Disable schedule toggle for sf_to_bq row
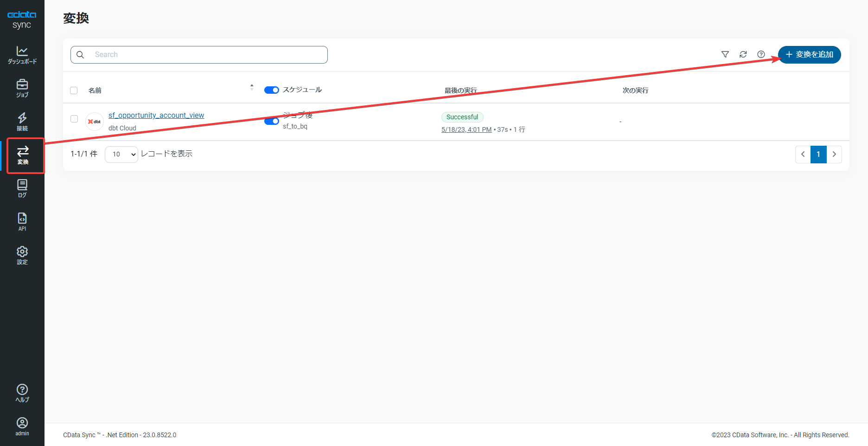Image resolution: width=868 pixels, height=446 pixels. click(271, 121)
